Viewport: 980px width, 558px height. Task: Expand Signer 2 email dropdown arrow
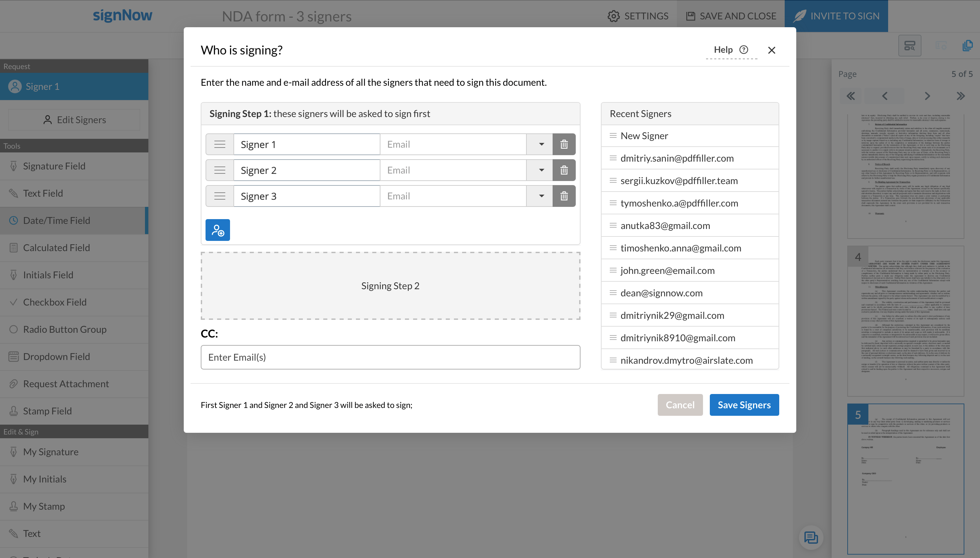[x=541, y=170]
